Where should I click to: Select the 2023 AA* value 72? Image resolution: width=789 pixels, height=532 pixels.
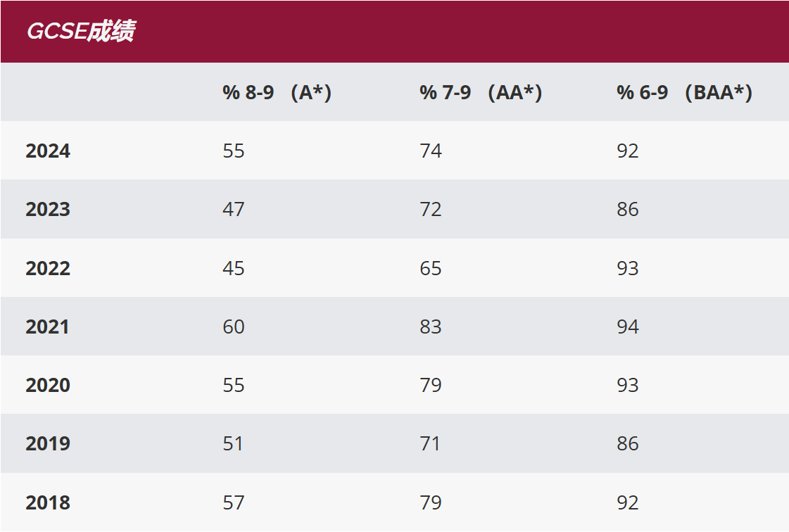pyautogui.click(x=431, y=210)
